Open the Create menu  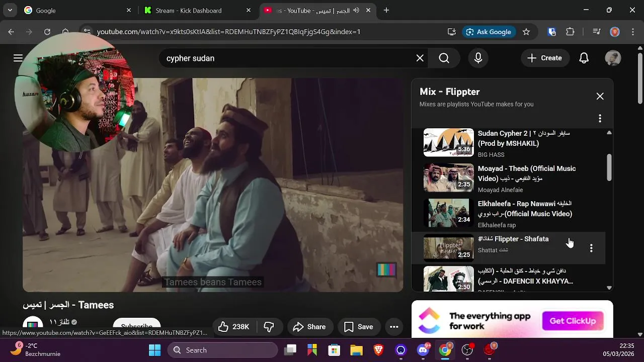pyautogui.click(x=545, y=58)
